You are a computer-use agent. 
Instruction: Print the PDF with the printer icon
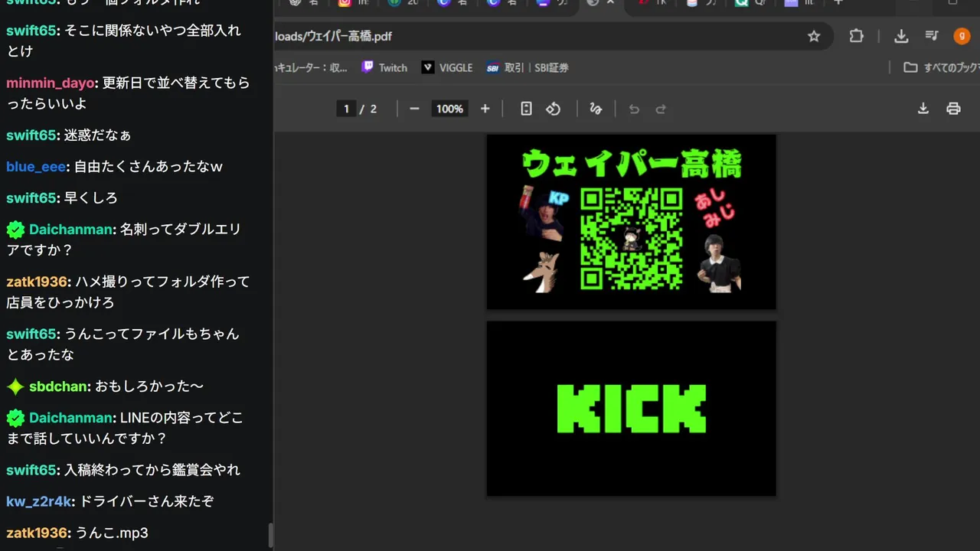(953, 109)
